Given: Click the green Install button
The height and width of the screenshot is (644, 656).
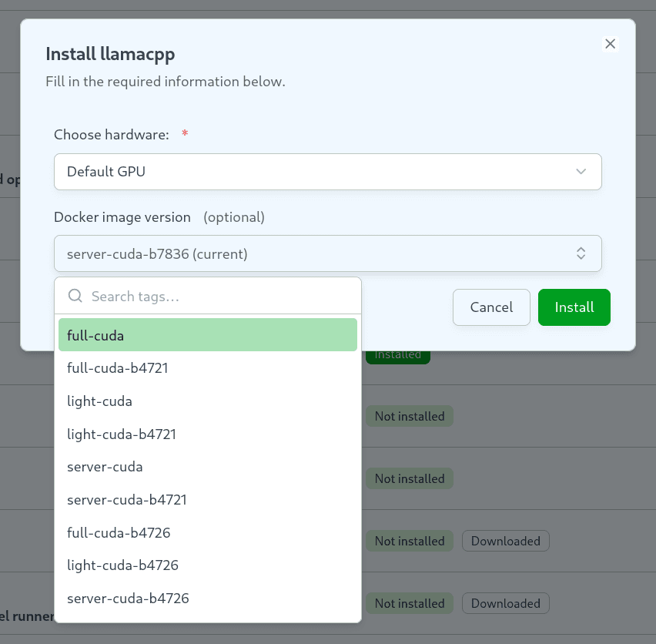Looking at the screenshot, I should tap(574, 307).
